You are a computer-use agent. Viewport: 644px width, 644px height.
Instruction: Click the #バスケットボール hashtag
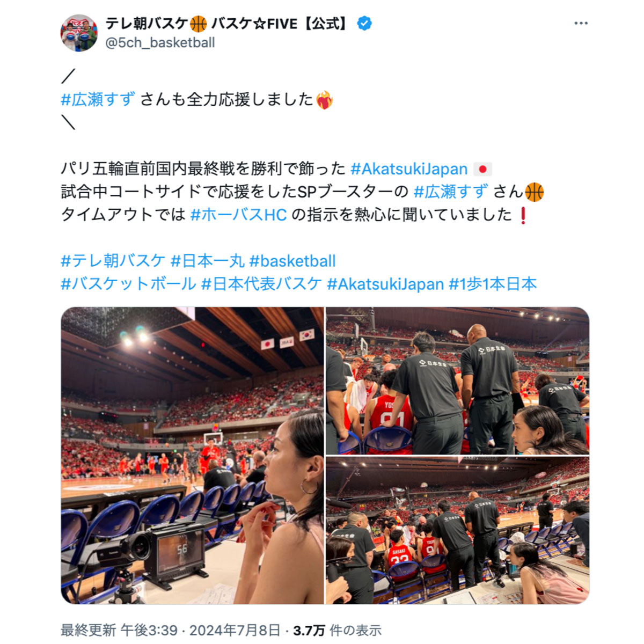(128, 284)
